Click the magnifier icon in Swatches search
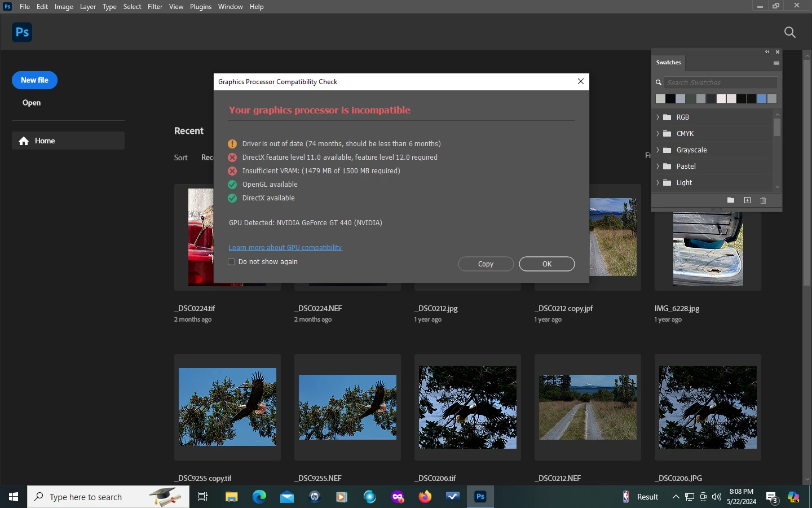 click(x=658, y=82)
